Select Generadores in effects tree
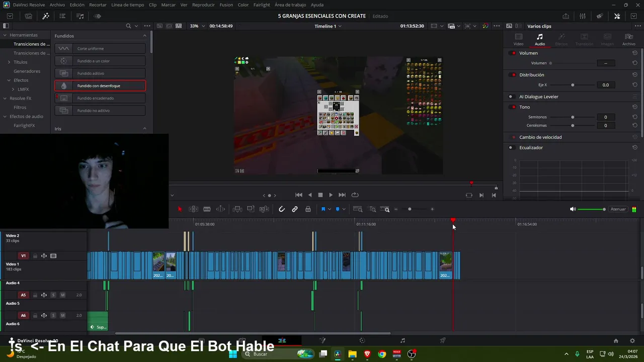644x362 pixels. click(x=27, y=71)
